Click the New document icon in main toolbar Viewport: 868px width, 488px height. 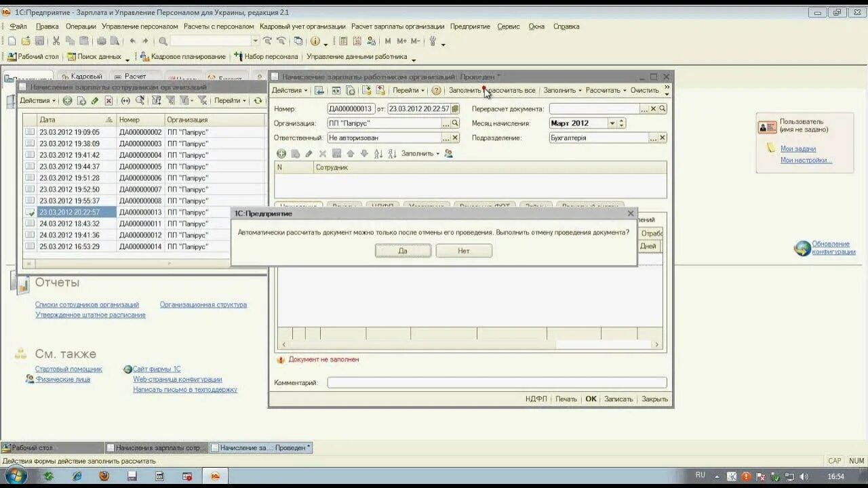[x=12, y=41]
